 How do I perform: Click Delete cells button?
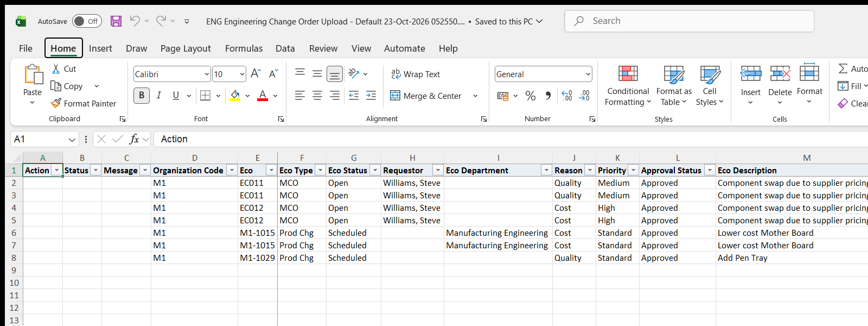click(x=780, y=86)
